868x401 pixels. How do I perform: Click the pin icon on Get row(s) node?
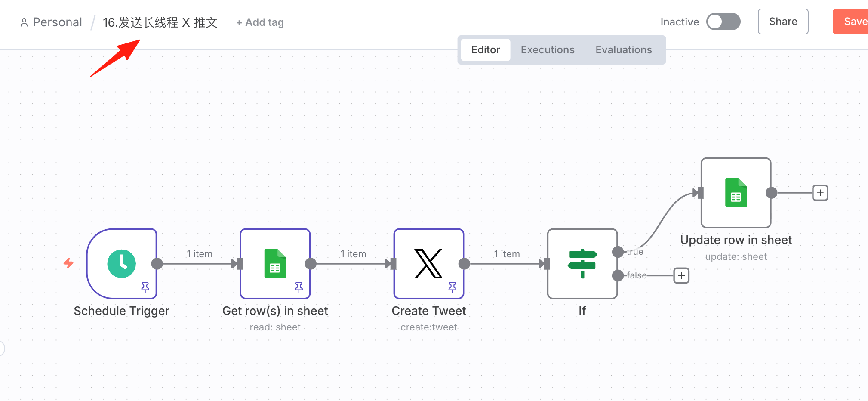tap(299, 287)
